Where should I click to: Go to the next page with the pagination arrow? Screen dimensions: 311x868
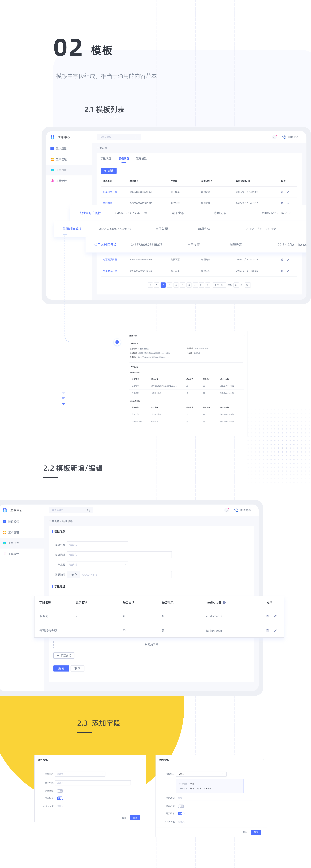pos(208,285)
